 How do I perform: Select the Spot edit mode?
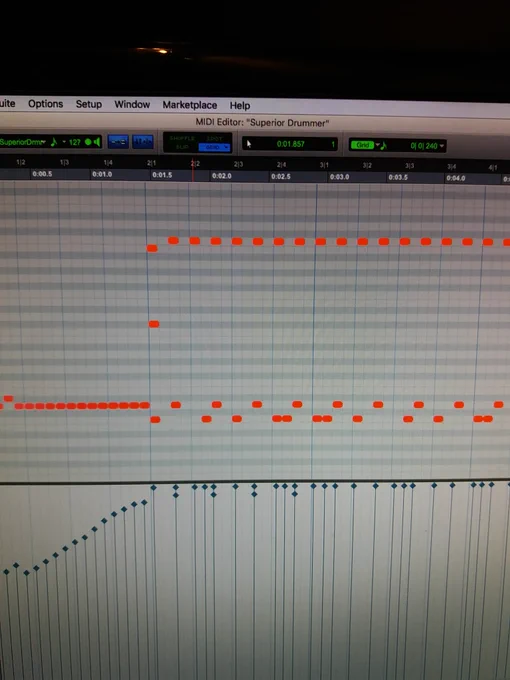pyautogui.click(x=214, y=139)
